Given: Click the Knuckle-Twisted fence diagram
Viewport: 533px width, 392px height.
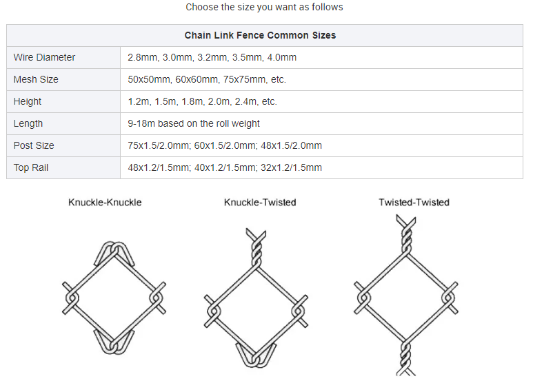Looking at the screenshot, I should [x=256, y=298].
